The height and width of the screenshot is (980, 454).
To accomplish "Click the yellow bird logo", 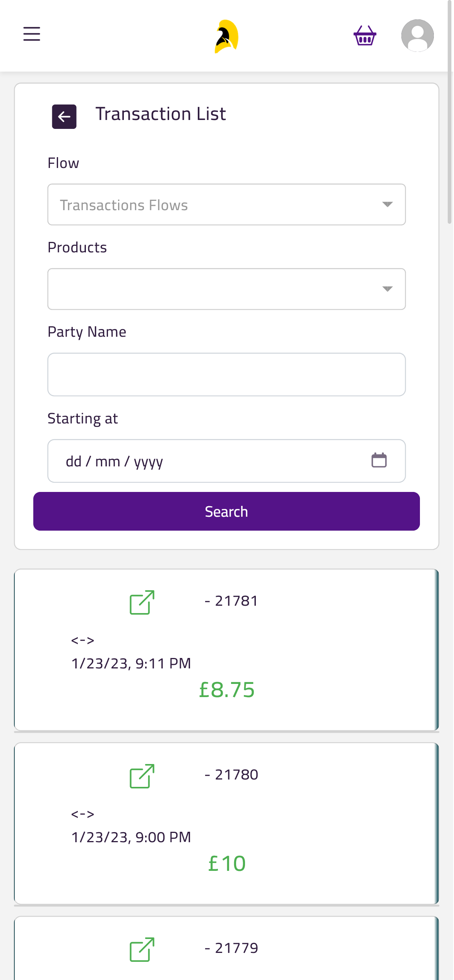I will tap(226, 36).
